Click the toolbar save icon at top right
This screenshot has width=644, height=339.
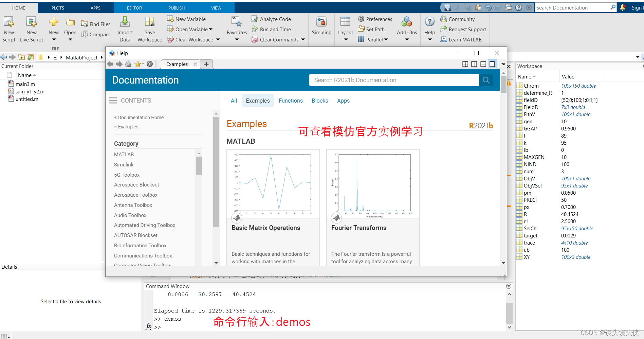coord(447,7)
